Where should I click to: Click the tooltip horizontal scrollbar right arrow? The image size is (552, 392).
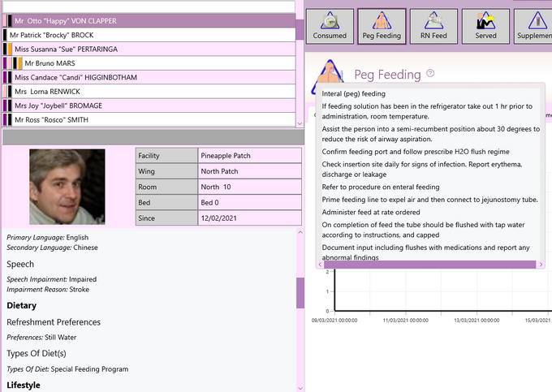coord(541,265)
